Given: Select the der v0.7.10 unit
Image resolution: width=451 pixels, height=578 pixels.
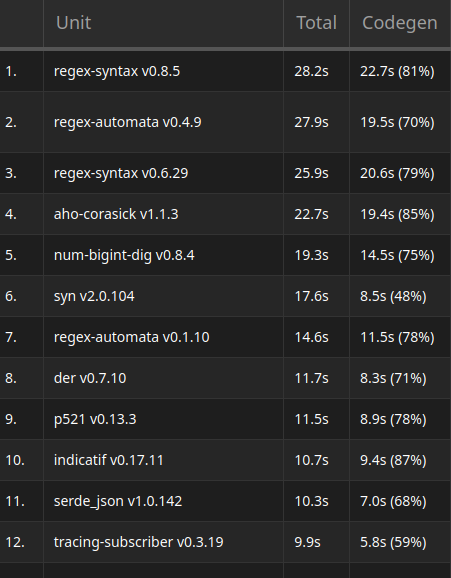Looking at the screenshot, I should tap(90, 378).
